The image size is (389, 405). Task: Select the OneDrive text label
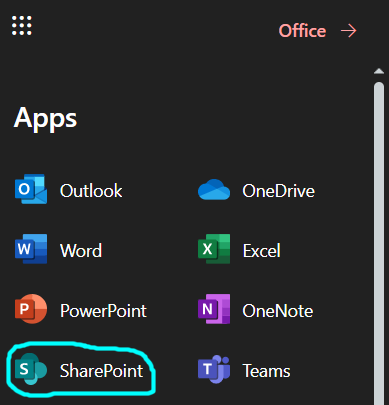[x=279, y=191]
